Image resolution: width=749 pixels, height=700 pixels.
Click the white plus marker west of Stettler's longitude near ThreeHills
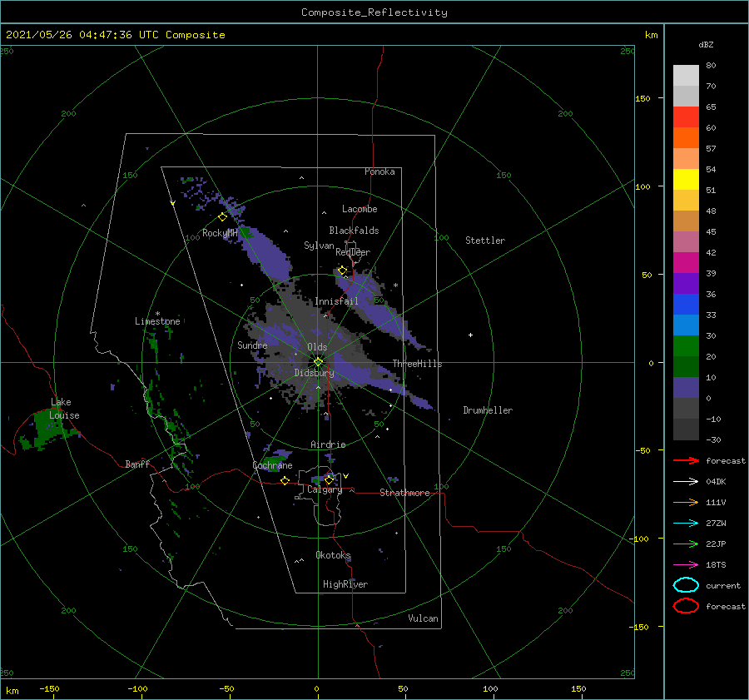tap(470, 335)
